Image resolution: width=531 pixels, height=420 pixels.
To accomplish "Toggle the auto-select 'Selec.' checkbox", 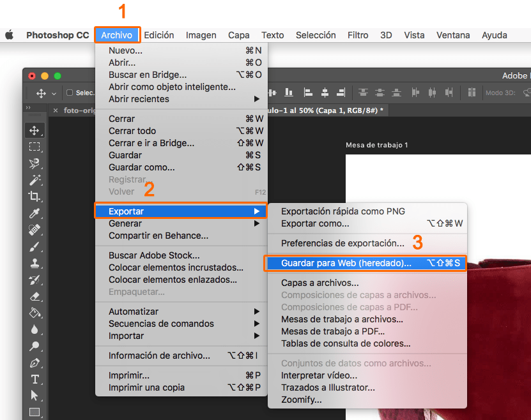I will [x=70, y=93].
